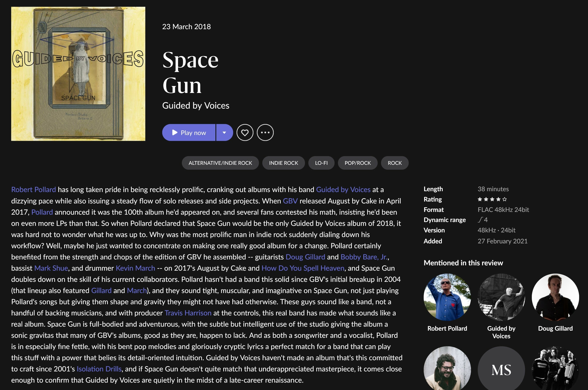Image resolution: width=588 pixels, height=390 pixels.
Task: Set the album star rating
Action: (492, 199)
